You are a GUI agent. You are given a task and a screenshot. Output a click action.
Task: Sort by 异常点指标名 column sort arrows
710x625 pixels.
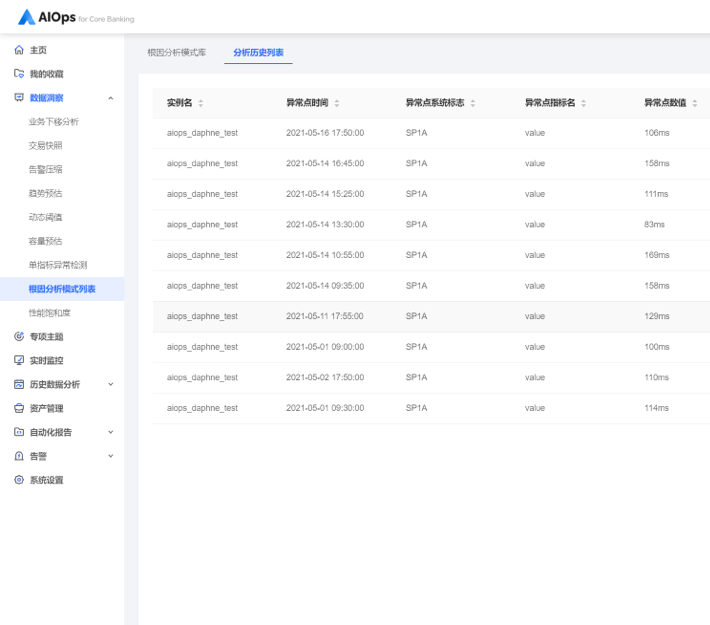tap(584, 103)
